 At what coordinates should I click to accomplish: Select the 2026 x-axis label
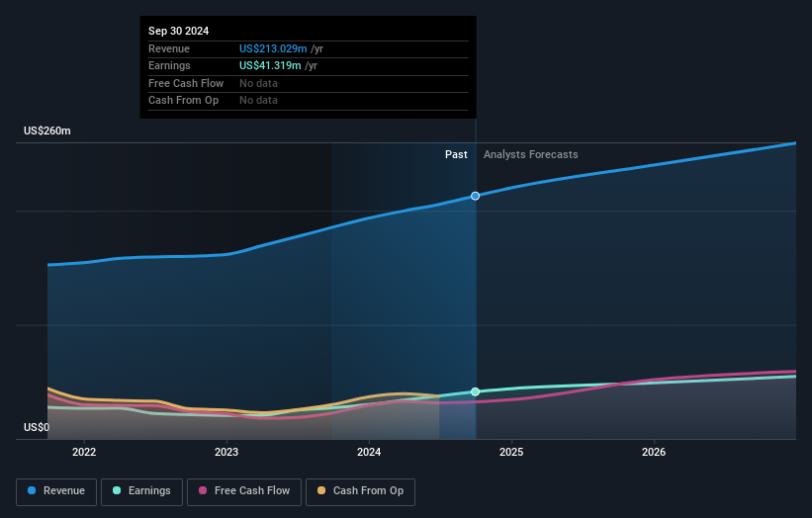[654, 452]
